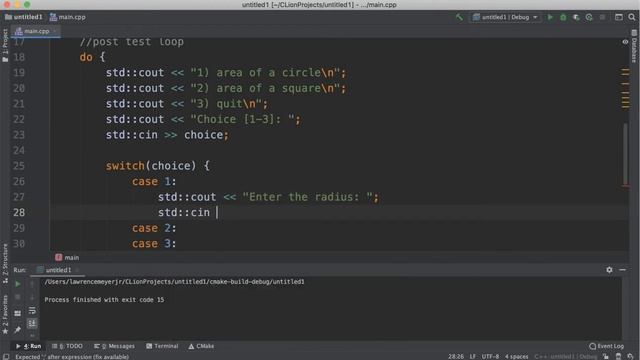Change the 4 spaces indent setting
Screen dimensions: 640x360
tap(516, 357)
